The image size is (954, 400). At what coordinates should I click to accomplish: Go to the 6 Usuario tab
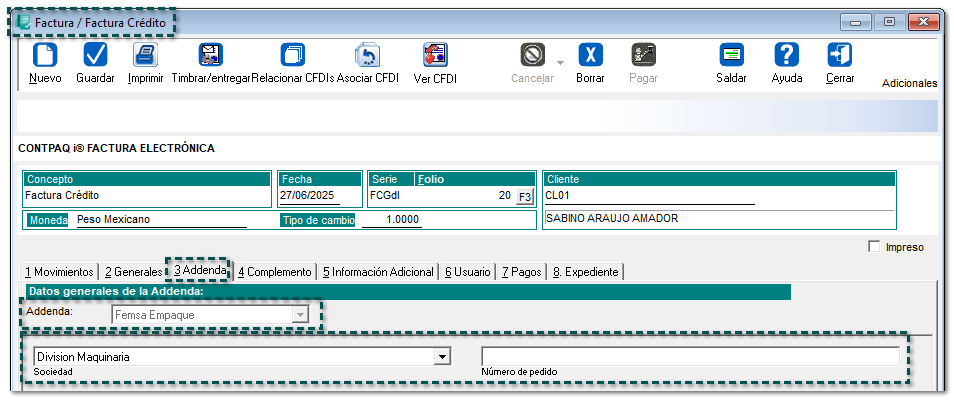(467, 272)
